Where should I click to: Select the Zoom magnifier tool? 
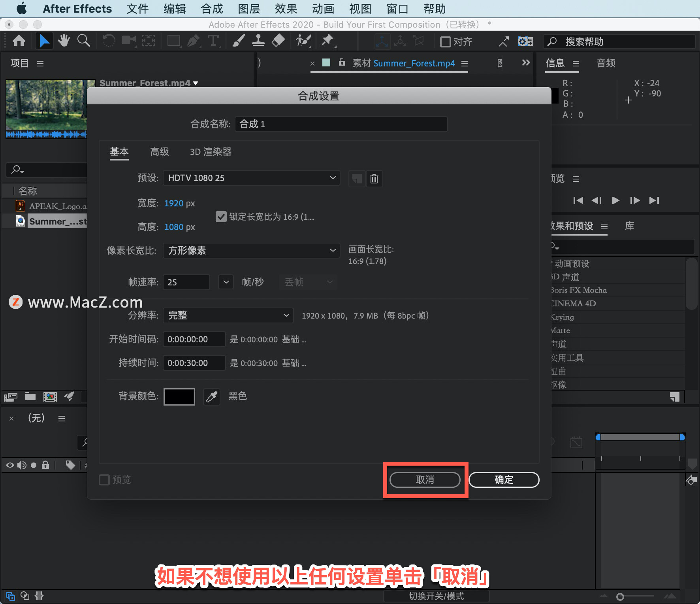tap(83, 41)
